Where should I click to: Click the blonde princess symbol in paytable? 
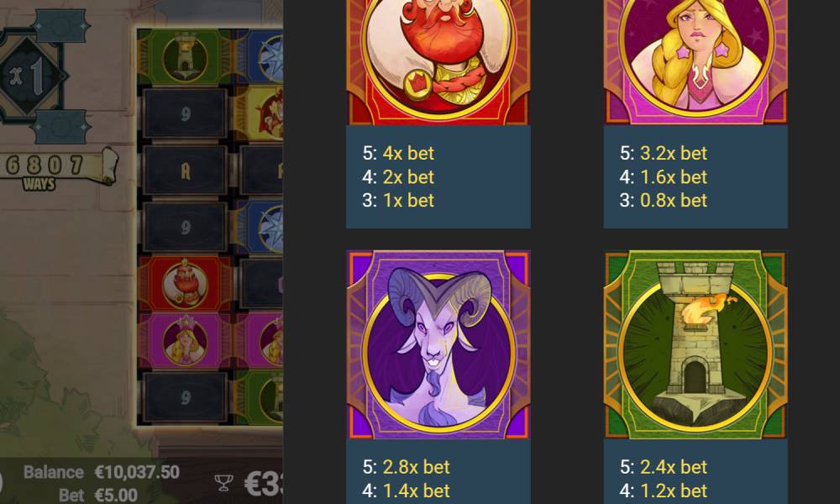point(696,61)
